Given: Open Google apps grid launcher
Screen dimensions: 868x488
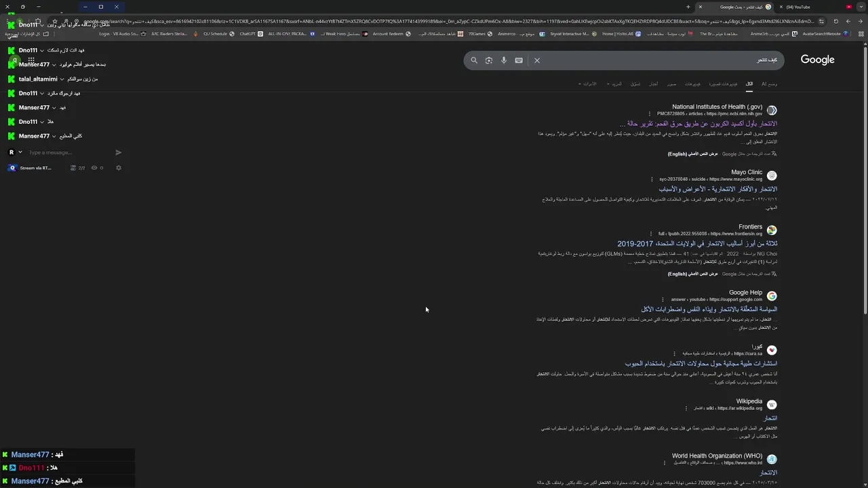Looking at the screenshot, I should (31, 60).
